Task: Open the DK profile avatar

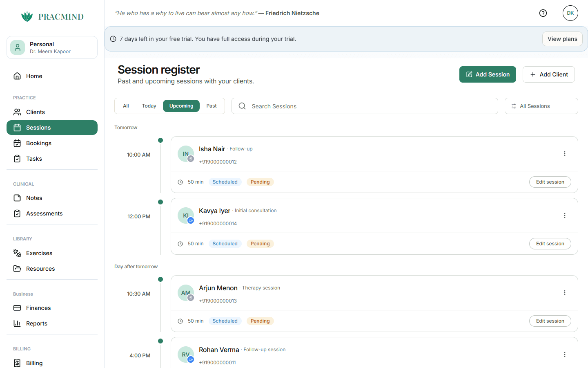Action: point(570,13)
